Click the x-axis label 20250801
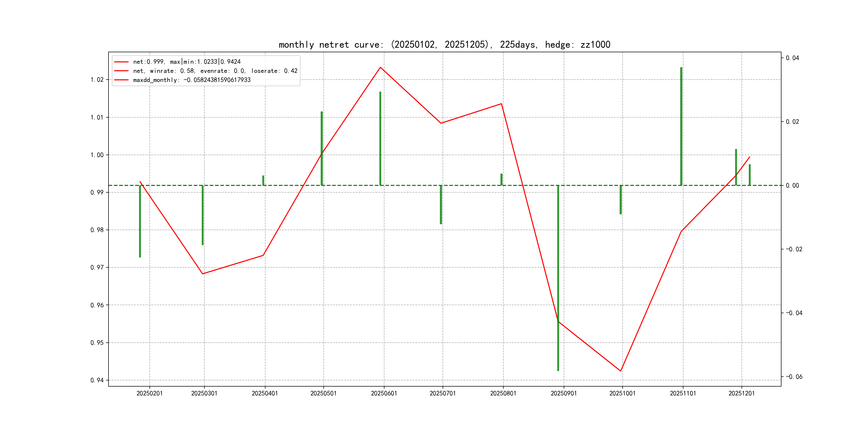Viewport: 868px width, 434px height. (503, 393)
